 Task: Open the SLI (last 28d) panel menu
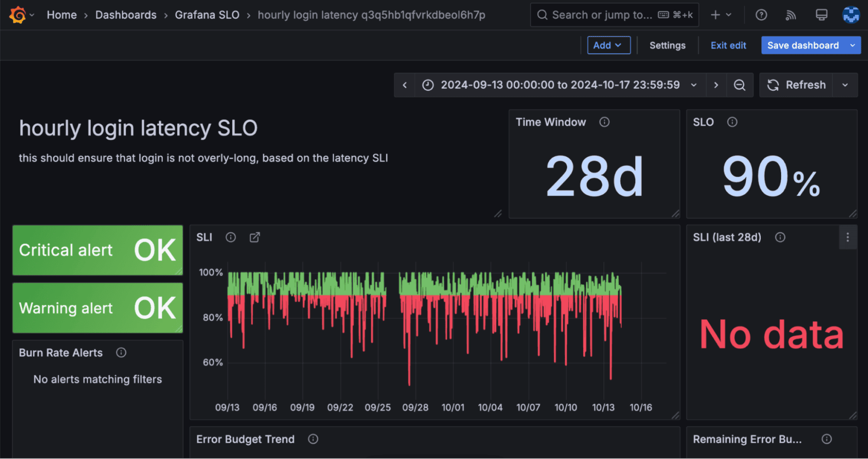pos(848,237)
